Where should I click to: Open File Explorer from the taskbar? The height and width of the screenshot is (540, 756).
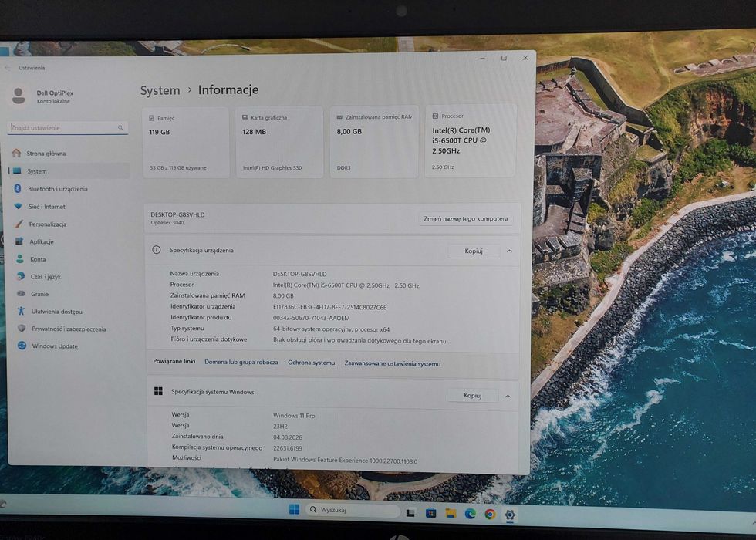[451, 514]
